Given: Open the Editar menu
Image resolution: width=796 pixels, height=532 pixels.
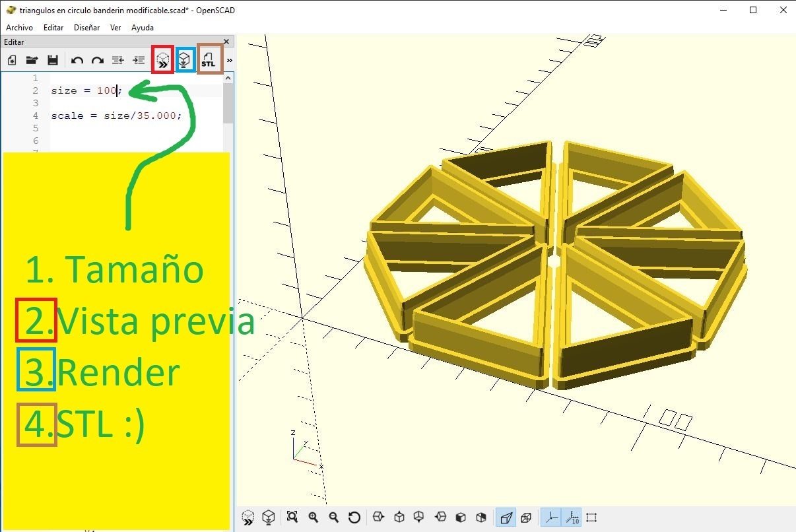Looking at the screenshot, I should (x=53, y=28).
